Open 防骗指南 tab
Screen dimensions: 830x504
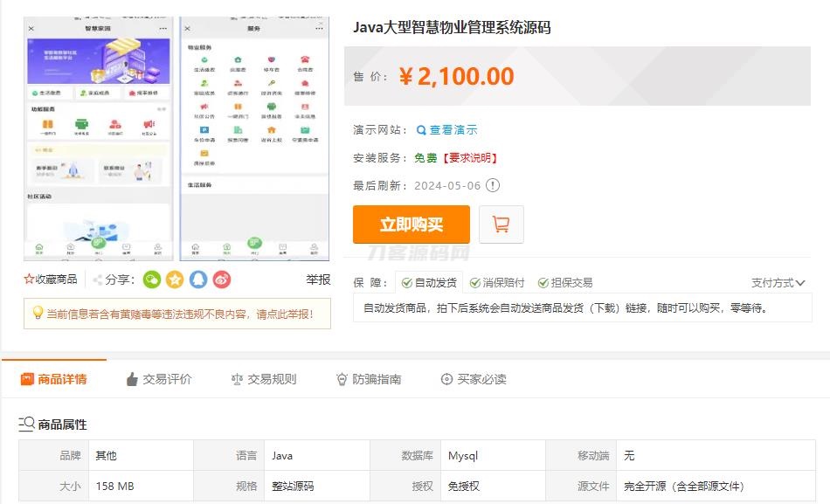(368, 379)
